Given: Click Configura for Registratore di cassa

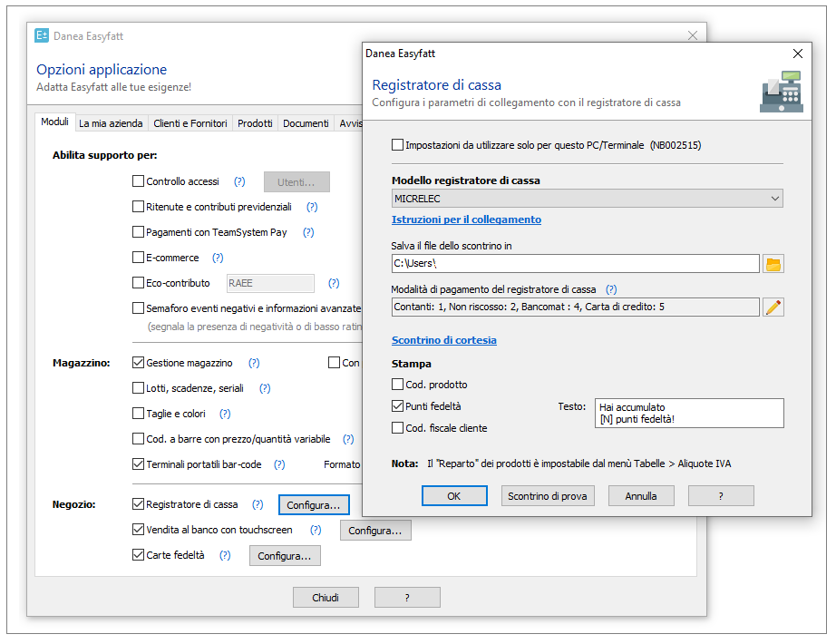Looking at the screenshot, I should 314,504.
